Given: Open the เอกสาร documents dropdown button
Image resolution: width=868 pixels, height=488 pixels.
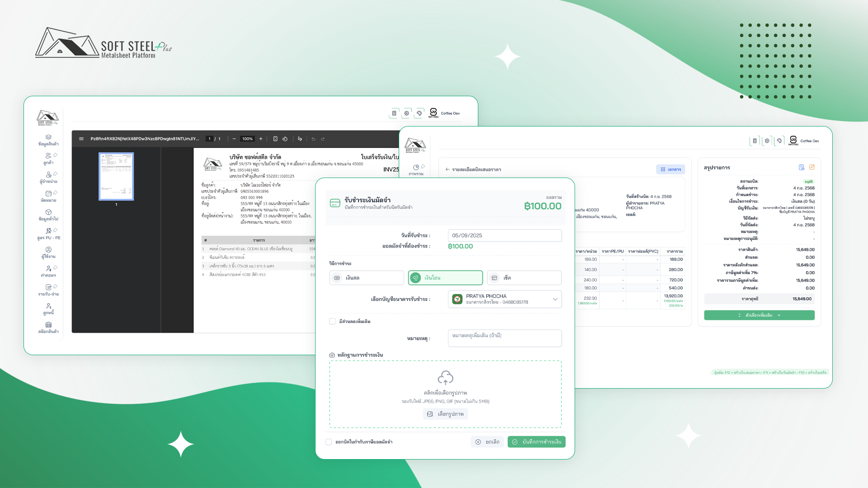Looking at the screenshot, I should tap(670, 169).
